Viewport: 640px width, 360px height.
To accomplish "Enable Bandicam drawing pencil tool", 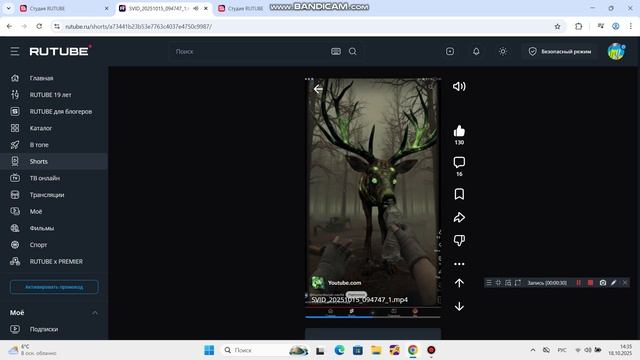I will pyautogui.click(x=613, y=282).
